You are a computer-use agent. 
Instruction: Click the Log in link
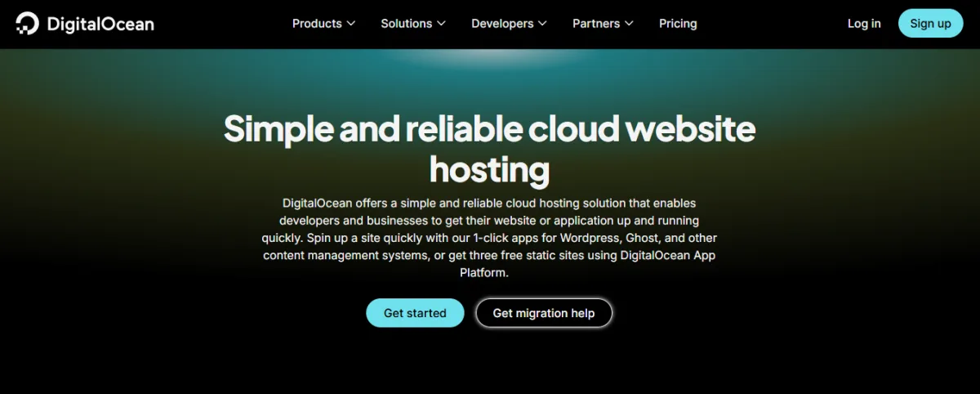tap(864, 24)
